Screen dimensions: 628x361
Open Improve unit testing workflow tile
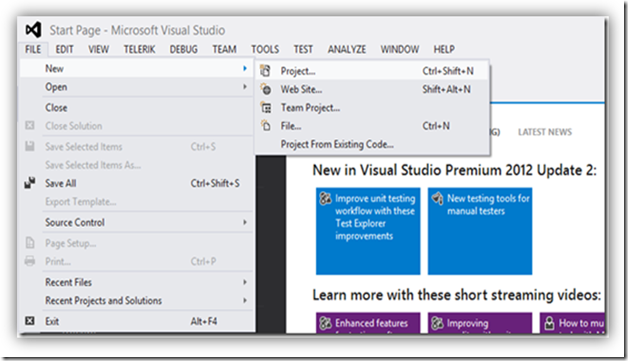[368, 231]
